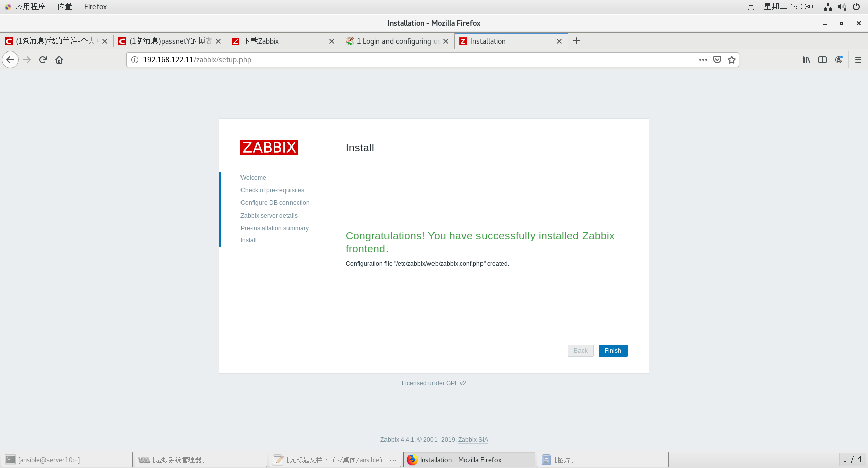Open the Zabbix SIA link
Image resolution: width=868 pixels, height=468 pixels.
473,440
